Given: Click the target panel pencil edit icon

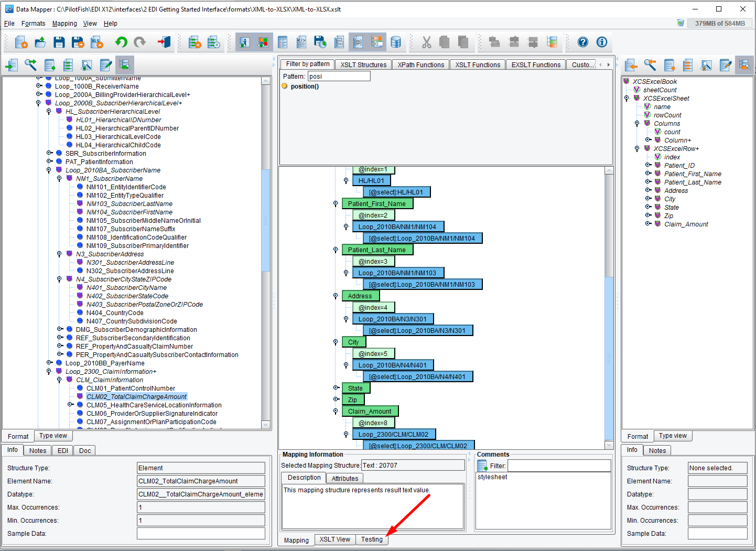Looking at the screenshot, I should tap(726, 65).
